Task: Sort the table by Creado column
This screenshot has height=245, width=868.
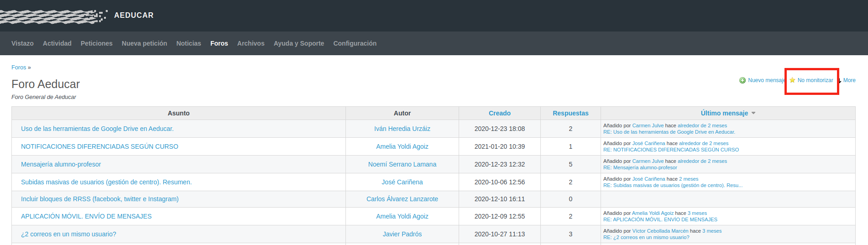Action: [500, 113]
